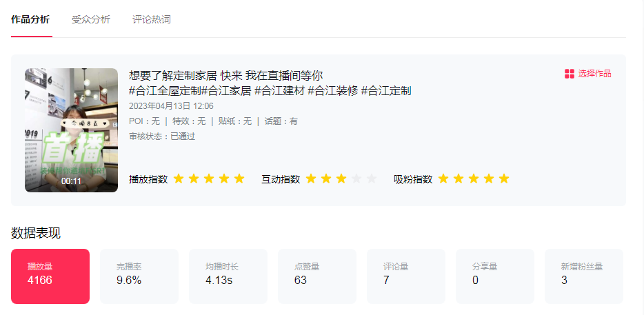Click the first star of 吸粉指数
The width and height of the screenshot is (644, 315).
(443, 179)
